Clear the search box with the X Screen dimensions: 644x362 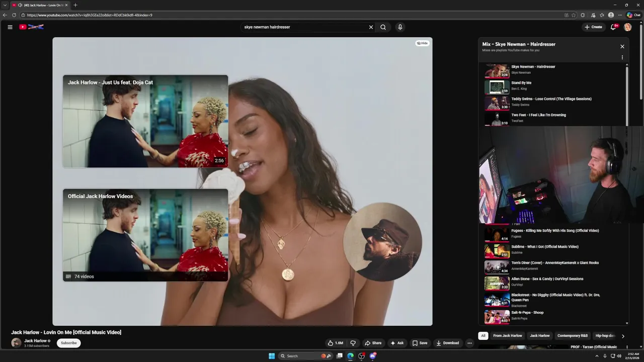coord(371,27)
